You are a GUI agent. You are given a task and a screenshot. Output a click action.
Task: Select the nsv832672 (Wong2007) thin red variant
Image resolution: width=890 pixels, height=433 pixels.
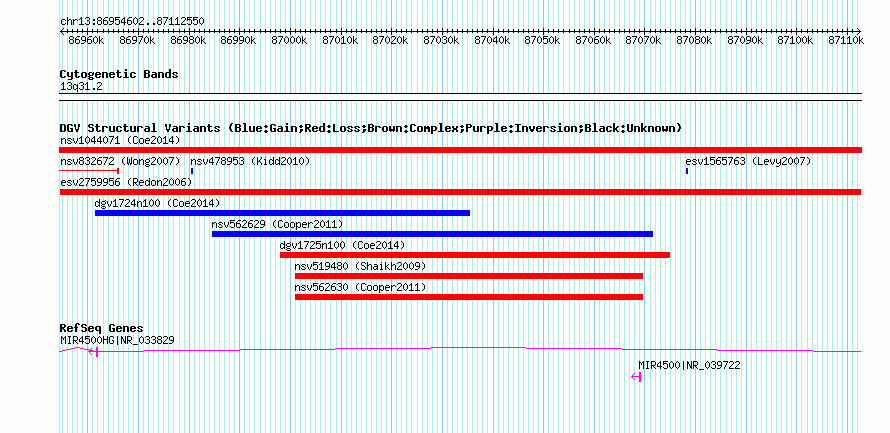click(89, 171)
